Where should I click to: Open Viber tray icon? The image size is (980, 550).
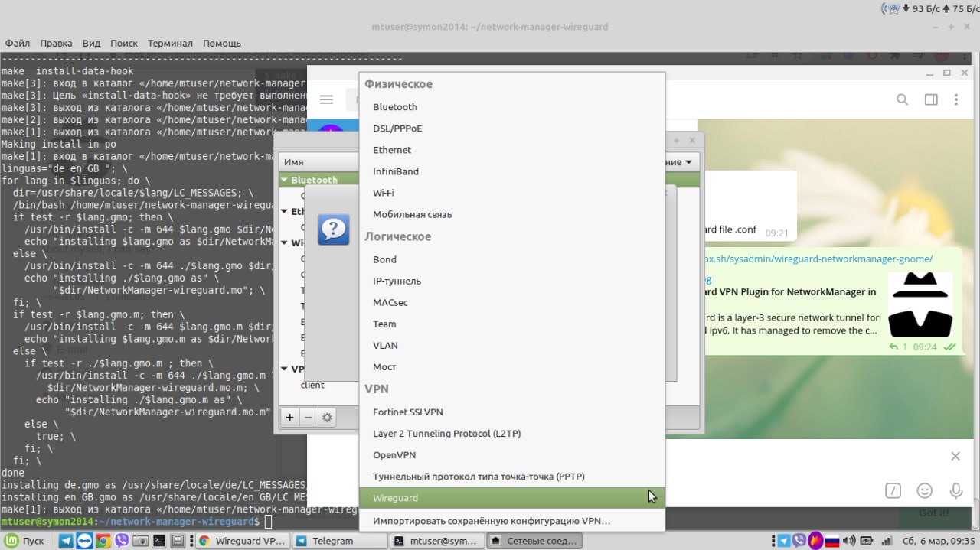coord(800,541)
